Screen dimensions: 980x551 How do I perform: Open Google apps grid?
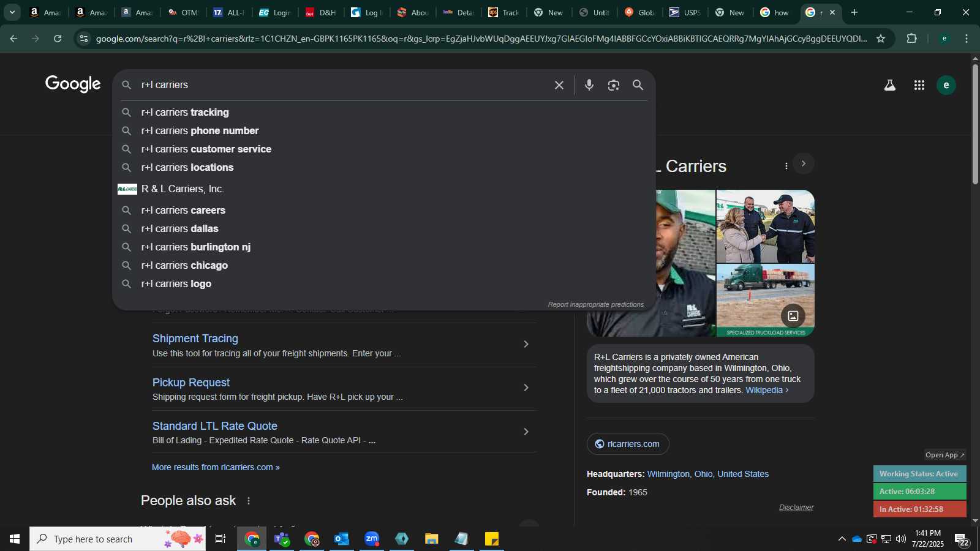point(919,85)
